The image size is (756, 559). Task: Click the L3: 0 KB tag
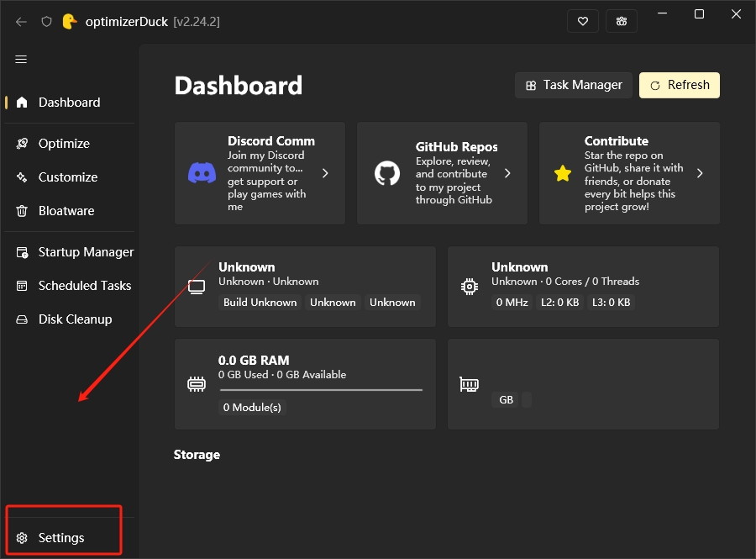pos(611,303)
